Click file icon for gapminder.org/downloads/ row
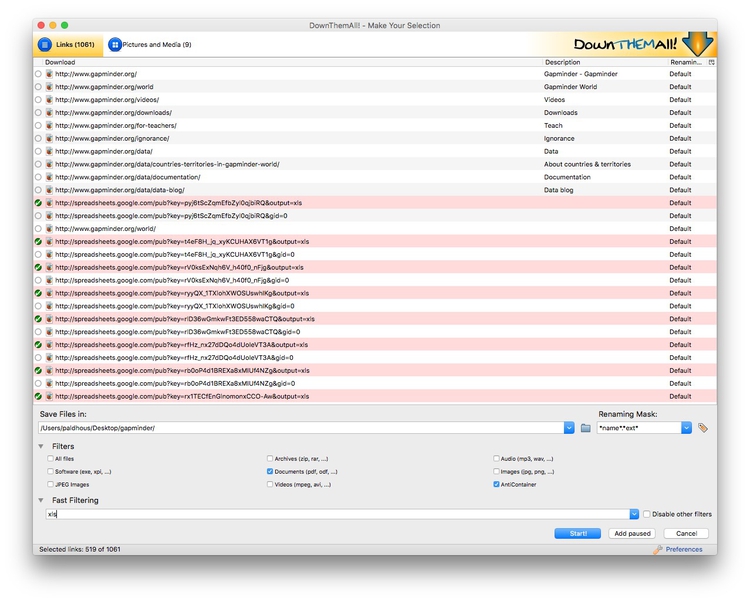This screenshot has height=602, width=750. 49,112
